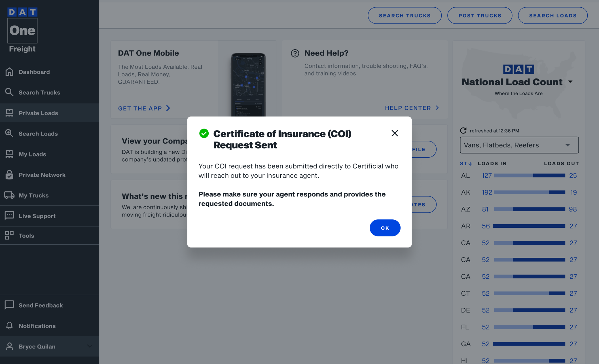Click the Private Network lock icon
The width and height of the screenshot is (599, 364).
pyautogui.click(x=9, y=175)
